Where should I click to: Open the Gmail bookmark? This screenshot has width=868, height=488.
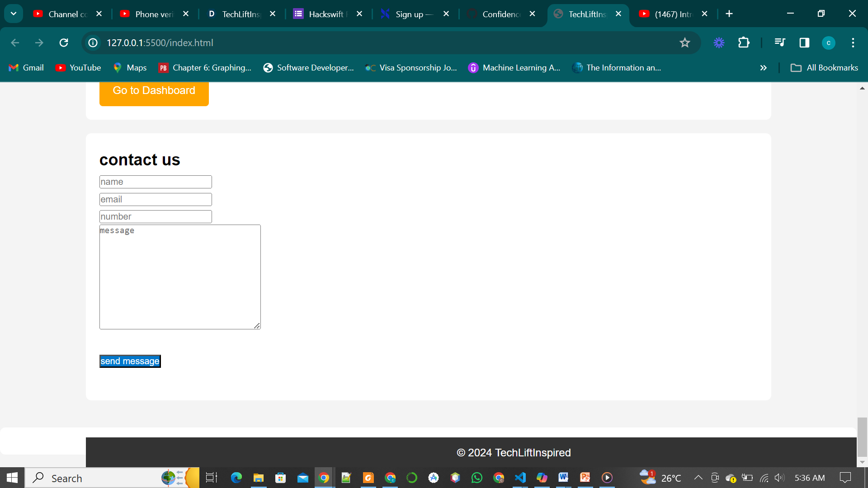pos(26,68)
